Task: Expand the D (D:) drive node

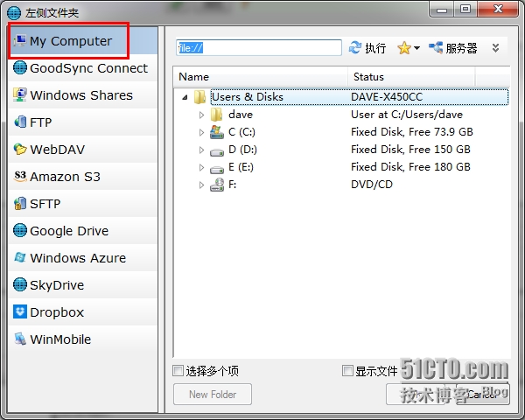Action: (201, 150)
